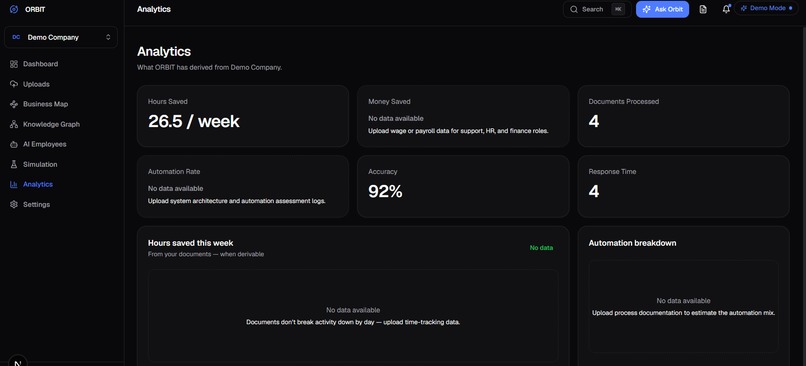Click 'Hours saved this week' heading
The image size is (806, 366).
coord(191,243)
